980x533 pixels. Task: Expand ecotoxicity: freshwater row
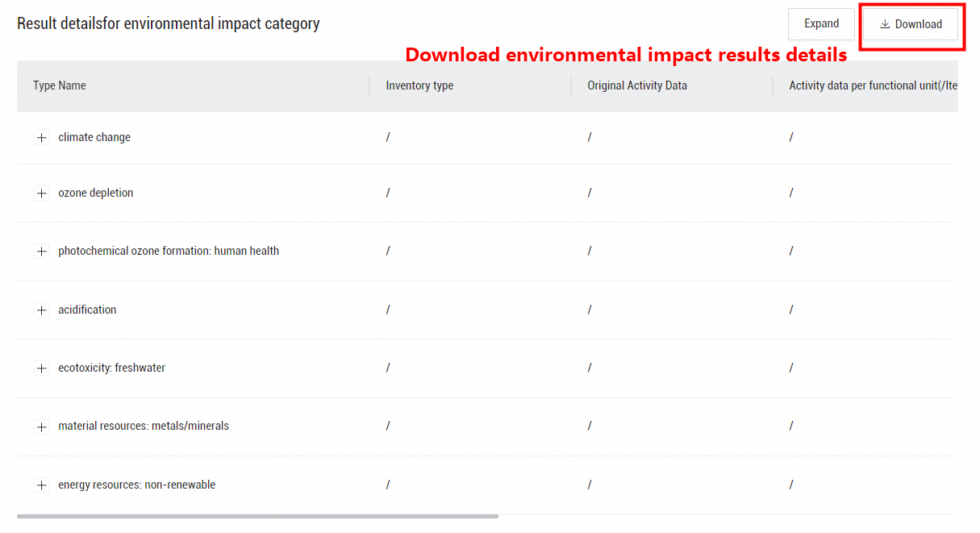(x=42, y=369)
